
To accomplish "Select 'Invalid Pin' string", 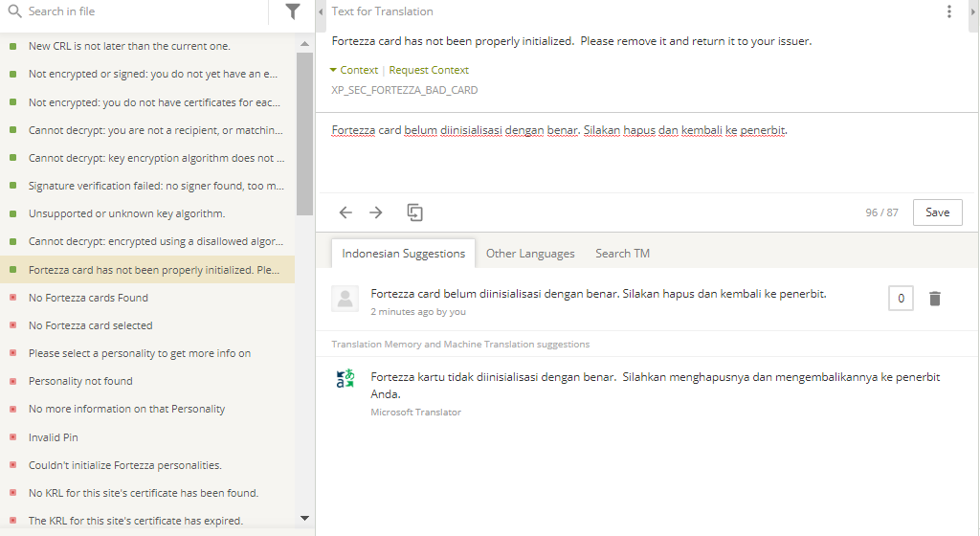I will 147,437.
